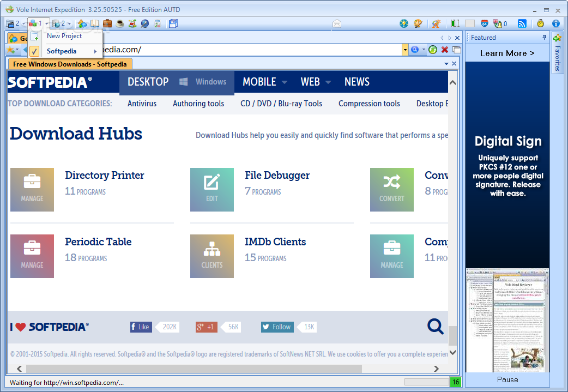This screenshot has width=568, height=392.
Task: Open the NEWS section on Softpedia
Action: point(357,82)
